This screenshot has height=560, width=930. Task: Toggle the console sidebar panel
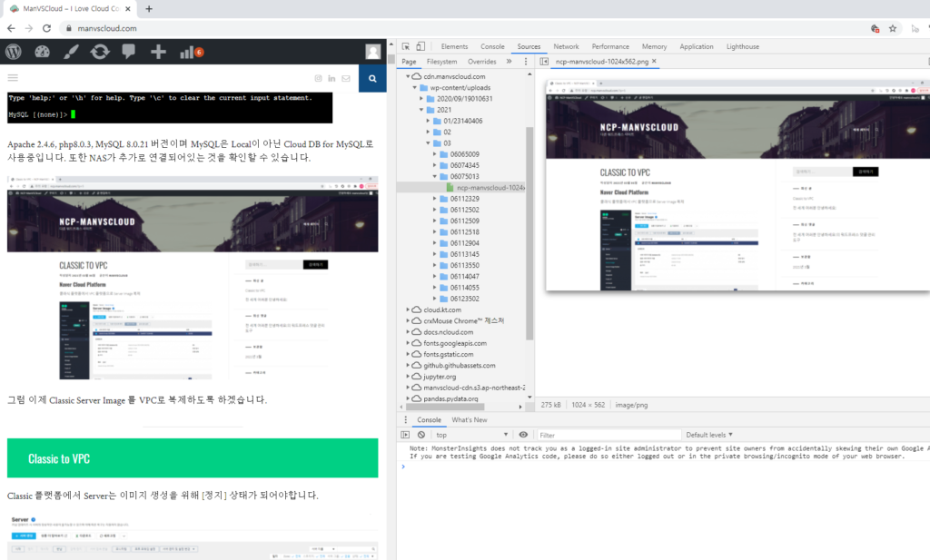tap(406, 435)
